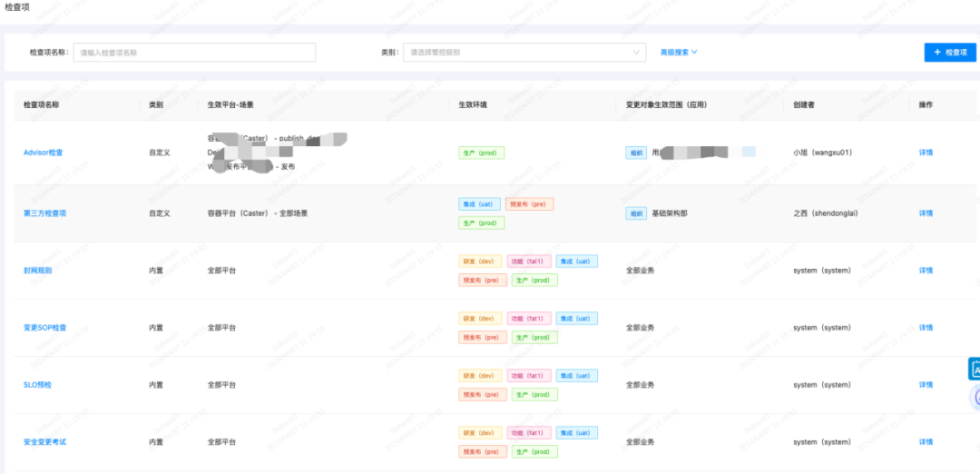Image resolution: width=980 pixels, height=474 pixels.
Task: Open the 第三方检查项 item link
Action: [x=44, y=213]
